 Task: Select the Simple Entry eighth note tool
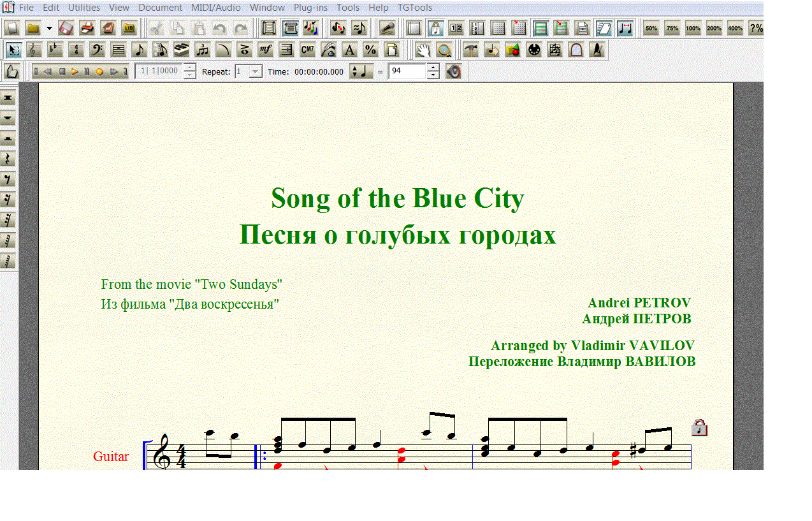[140, 50]
